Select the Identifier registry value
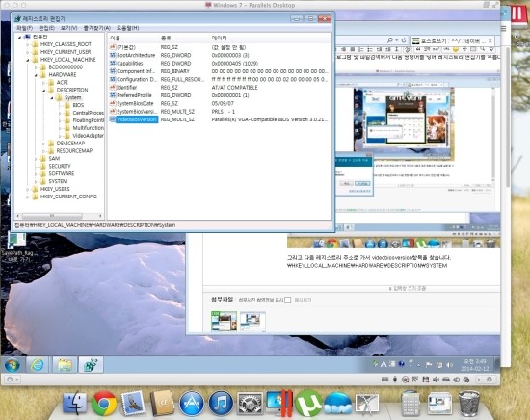The height and width of the screenshot is (420, 530). tap(126, 87)
